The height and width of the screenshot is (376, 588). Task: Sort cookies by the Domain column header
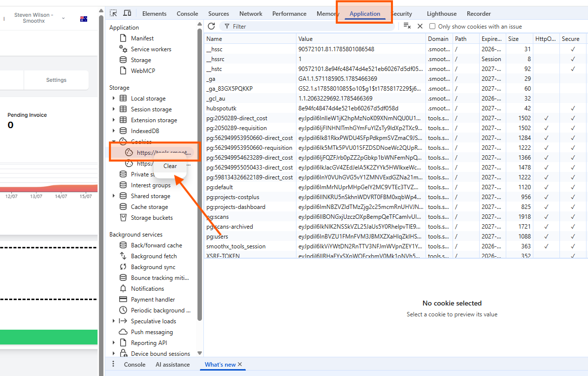(439, 38)
